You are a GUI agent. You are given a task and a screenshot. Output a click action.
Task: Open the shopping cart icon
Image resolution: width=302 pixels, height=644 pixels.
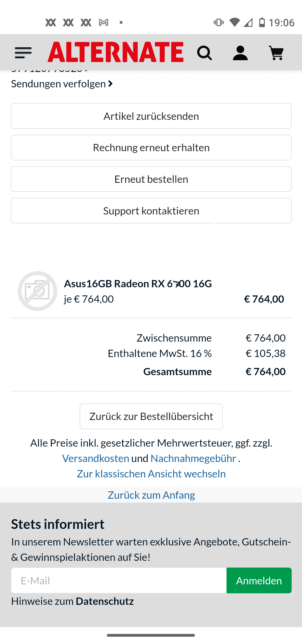pos(276,53)
